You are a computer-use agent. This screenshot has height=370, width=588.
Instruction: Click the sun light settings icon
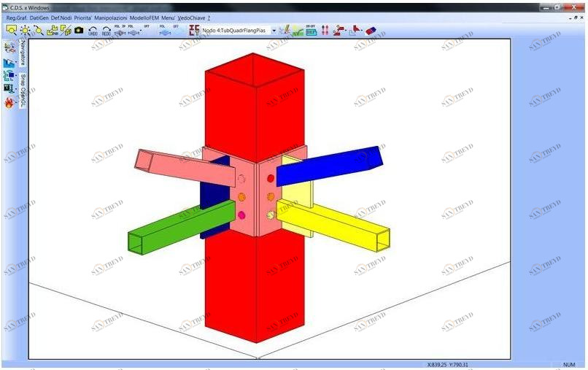click(25, 31)
